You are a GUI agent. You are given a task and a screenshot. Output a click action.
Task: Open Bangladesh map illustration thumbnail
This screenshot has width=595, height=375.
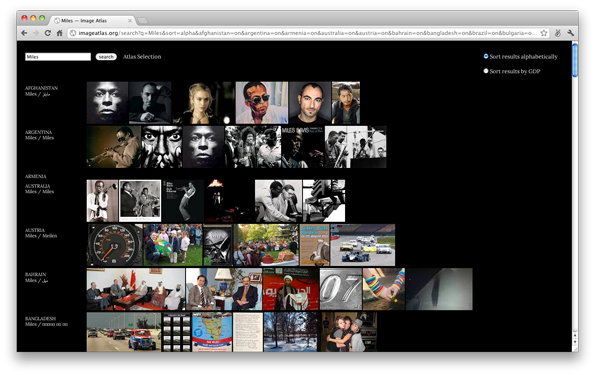tap(212, 332)
